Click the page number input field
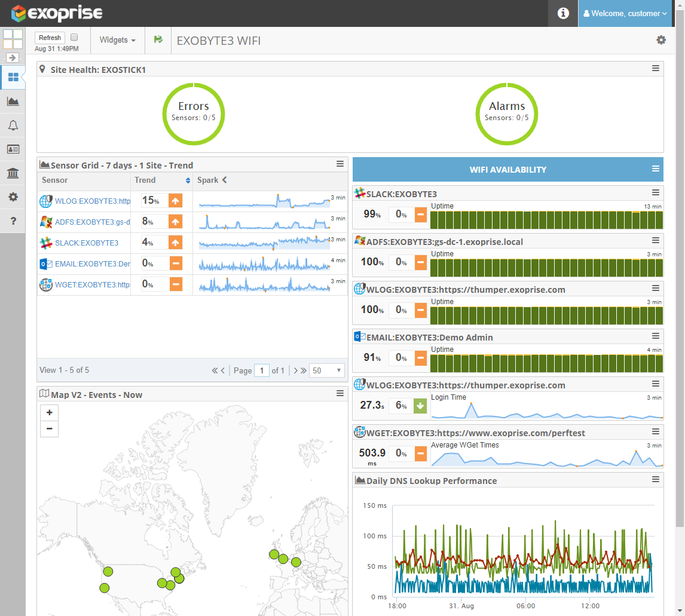 pos(262,370)
